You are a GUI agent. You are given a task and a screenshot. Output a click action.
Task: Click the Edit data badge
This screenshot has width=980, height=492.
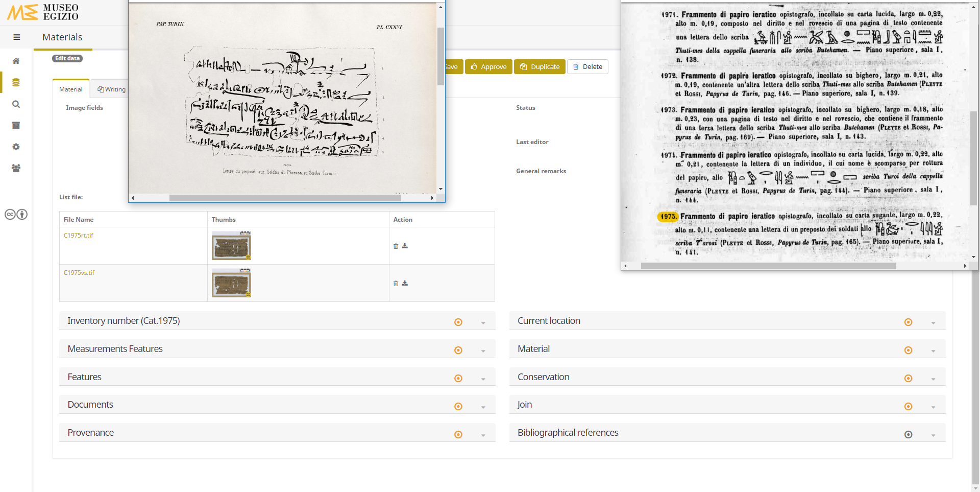[x=67, y=58]
